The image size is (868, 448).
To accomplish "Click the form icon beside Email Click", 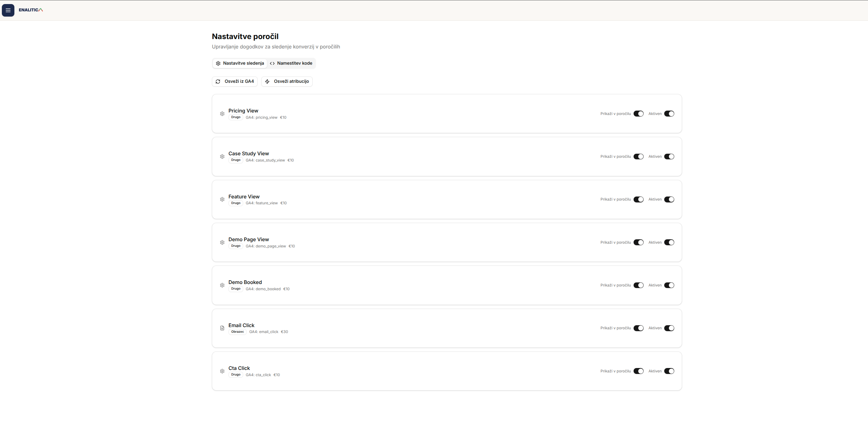I will click(222, 328).
